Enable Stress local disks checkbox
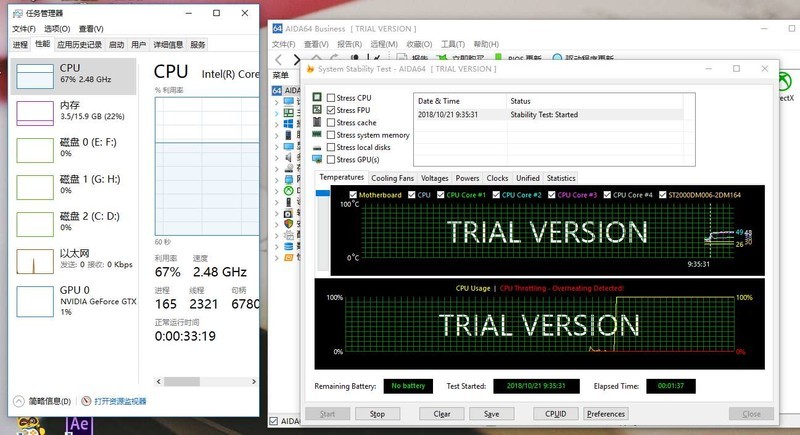The height and width of the screenshot is (435, 800). [331, 147]
